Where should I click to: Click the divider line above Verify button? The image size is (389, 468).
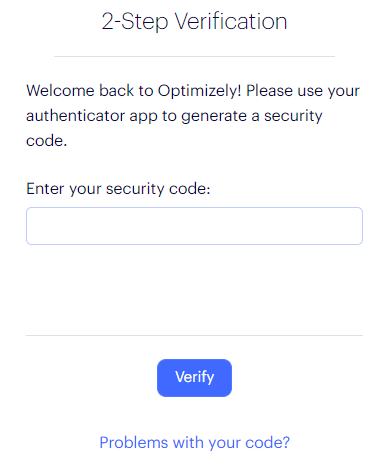(194, 335)
